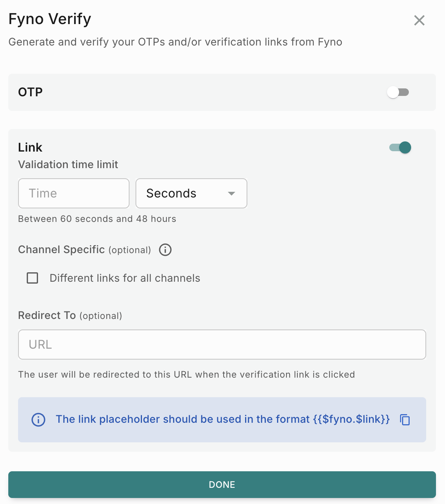445x504 pixels.
Task: Click the Fyno Verify dialog title
Action: [x=50, y=19]
